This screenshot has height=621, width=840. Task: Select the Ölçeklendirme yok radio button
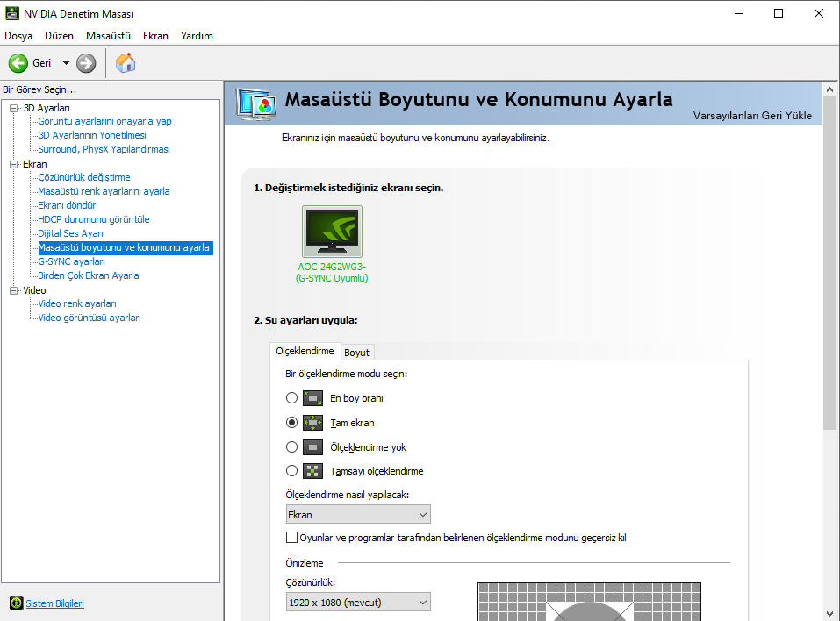coord(292,447)
